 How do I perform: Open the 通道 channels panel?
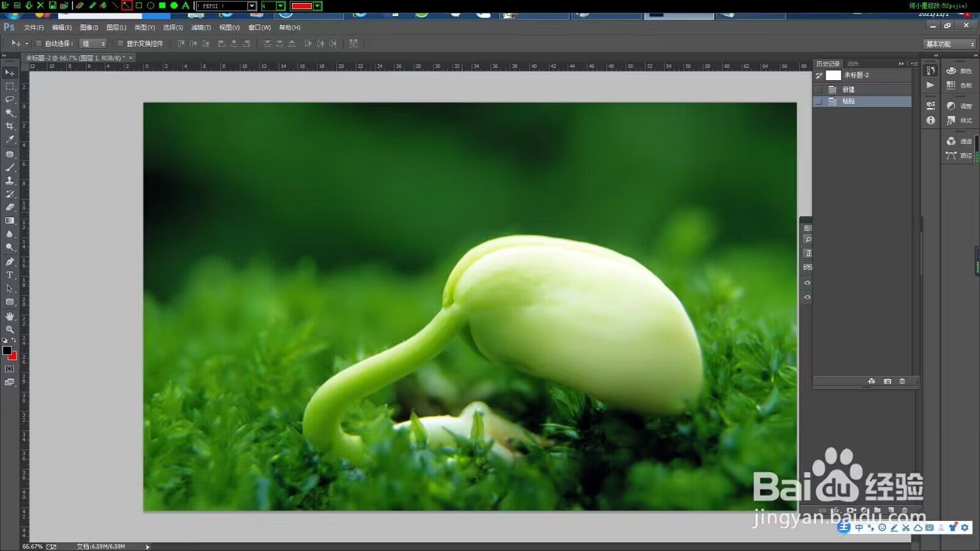tap(959, 141)
